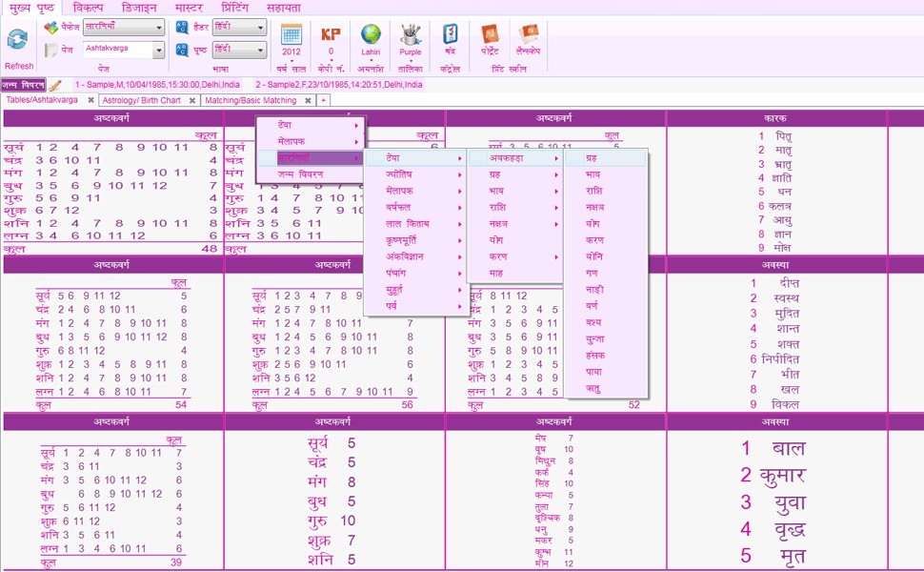
Task: Select ऋतु in the last submenu
Action: [606, 389]
